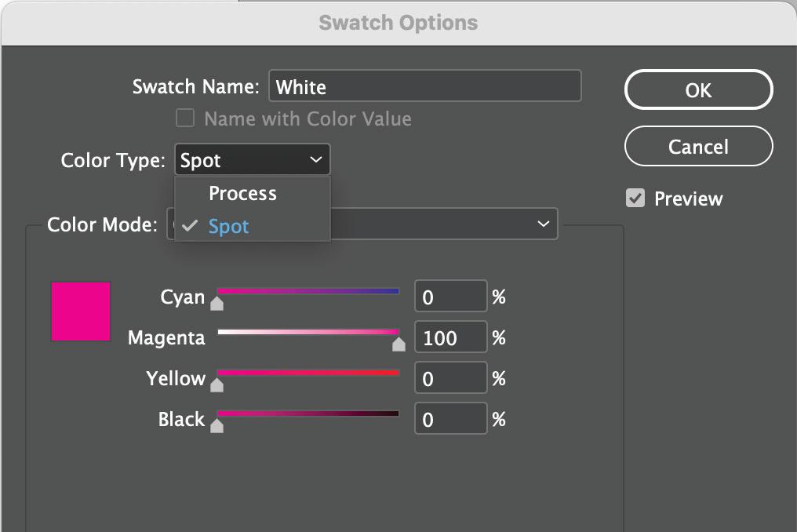
Task: Click the Yellow percentage field
Action: coord(450,379)
